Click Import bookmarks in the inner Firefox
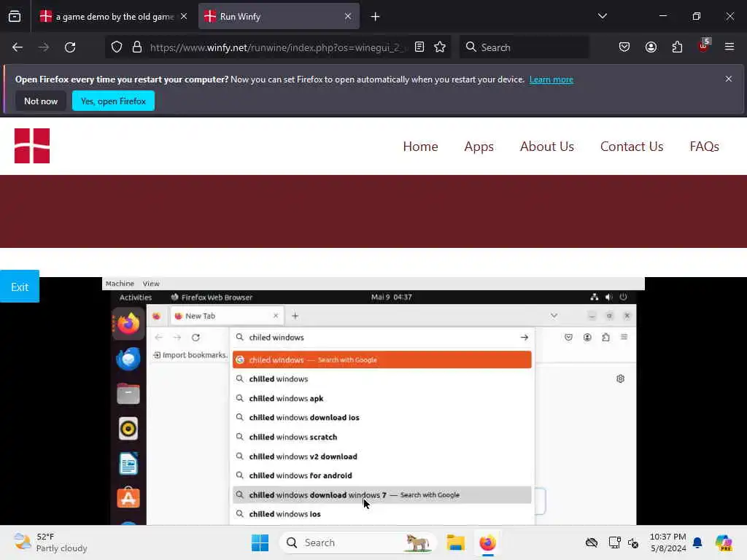 click(x=190, y=355)
